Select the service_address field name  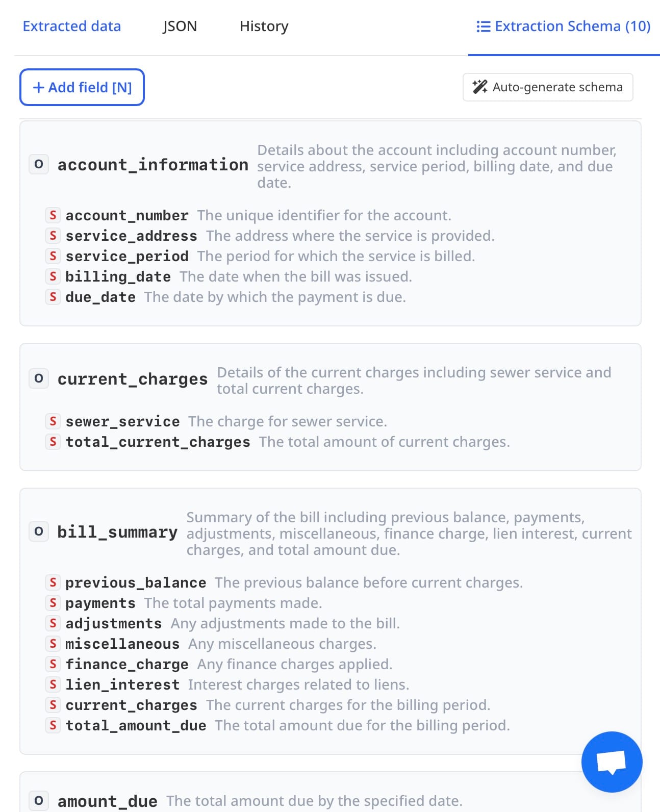[x=131, y=236]
